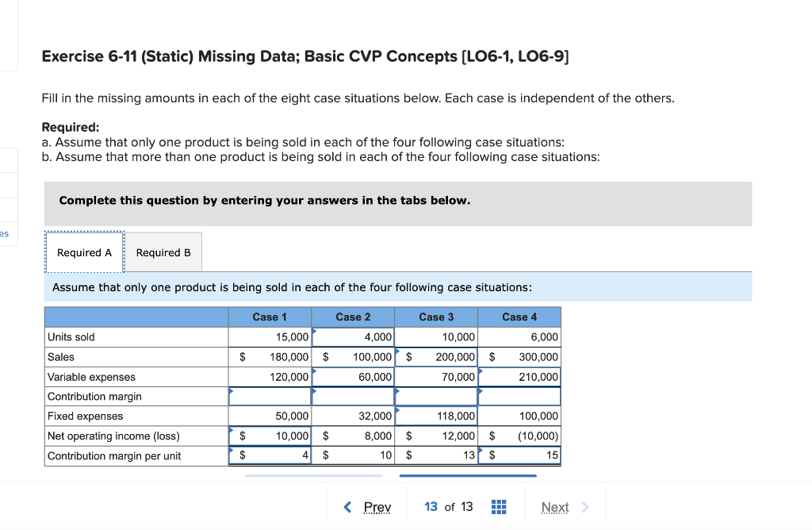Click the Variable expenses cell for Case 4
This screenshot has height=530, width=812.
519,376
